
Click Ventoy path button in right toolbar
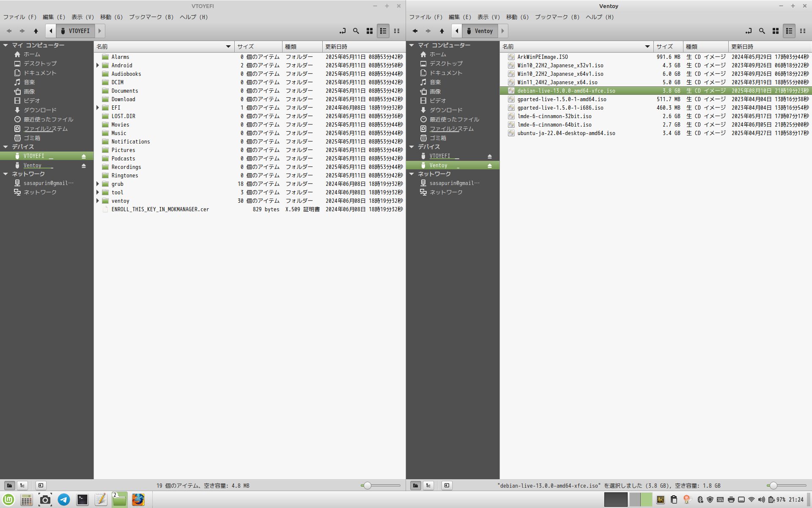[480, 31]
